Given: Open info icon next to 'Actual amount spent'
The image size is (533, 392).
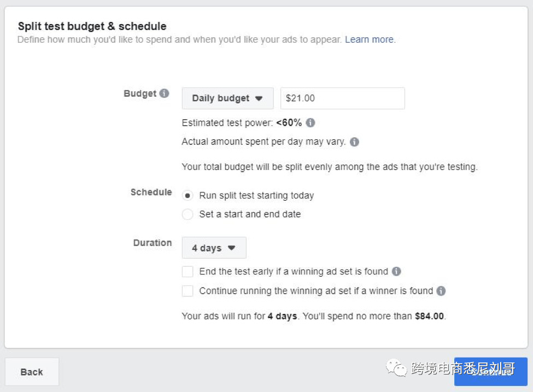Looking at the screenshot, I should [x=354, y=142].
